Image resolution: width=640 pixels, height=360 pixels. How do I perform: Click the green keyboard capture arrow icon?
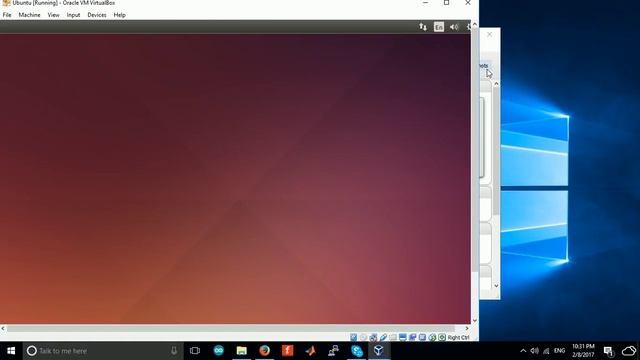point(442,337)
